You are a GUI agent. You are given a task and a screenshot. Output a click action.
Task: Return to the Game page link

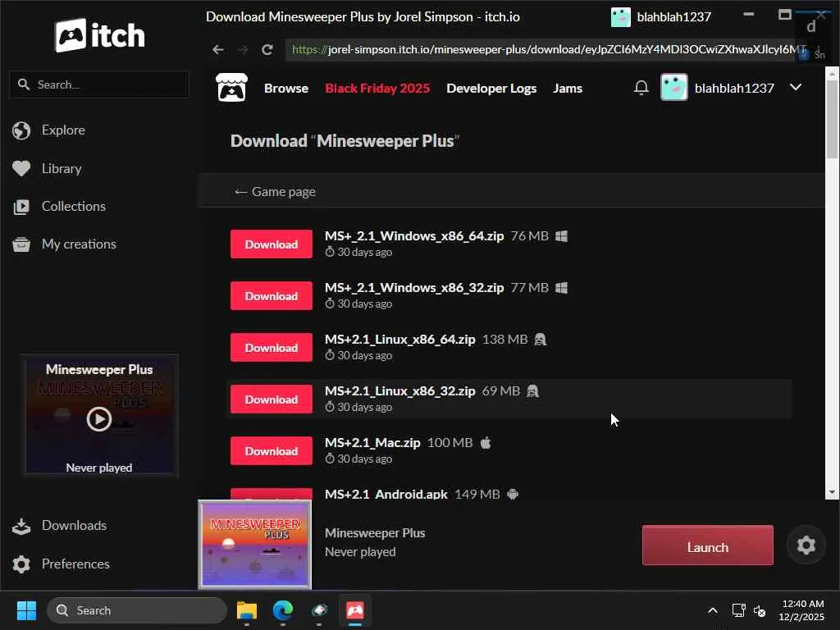coord(275,192)
